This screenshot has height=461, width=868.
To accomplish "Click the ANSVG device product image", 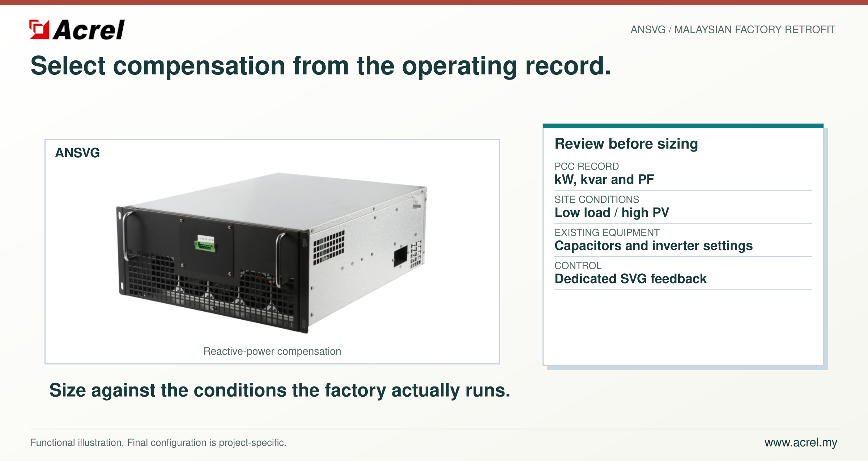I will [x=272, y=252].
